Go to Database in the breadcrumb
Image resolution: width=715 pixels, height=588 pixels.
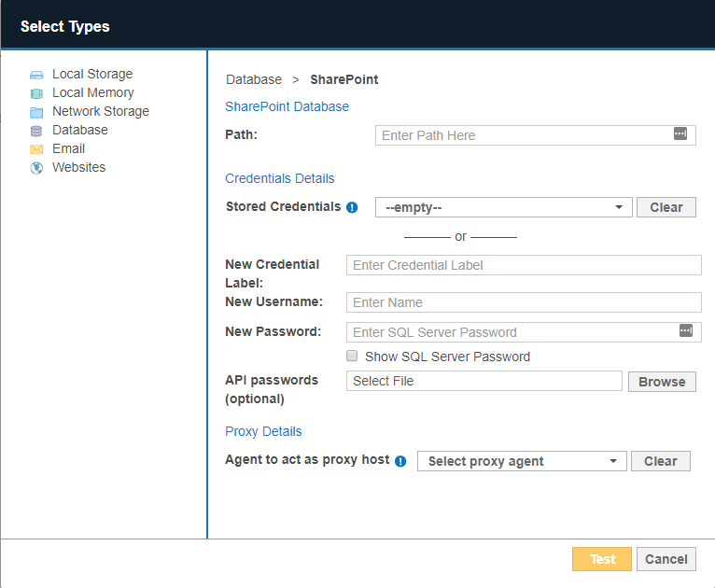[253, 79]
